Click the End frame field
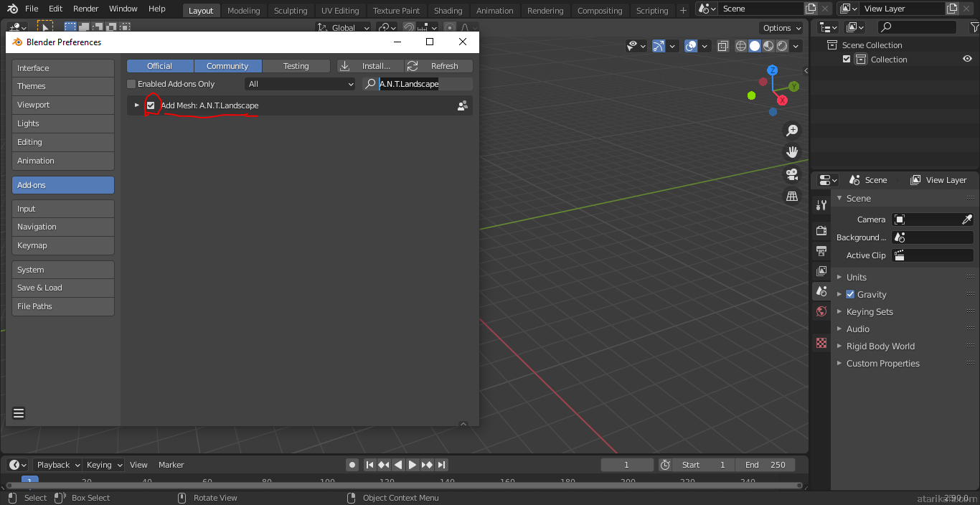980x505 pixels. click(765, 465)
